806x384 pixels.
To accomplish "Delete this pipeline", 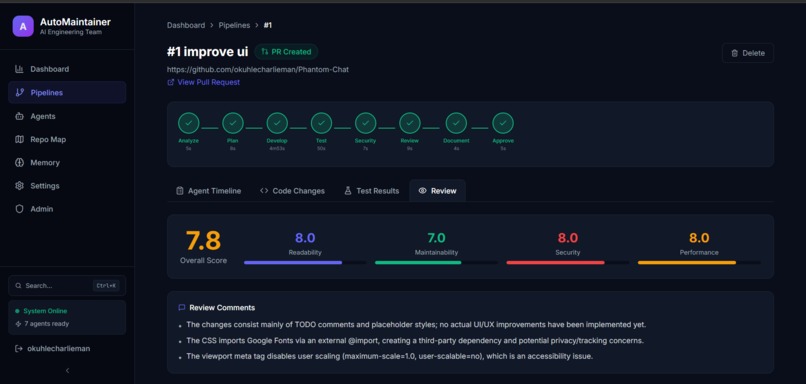I will (x=748, y=53).
